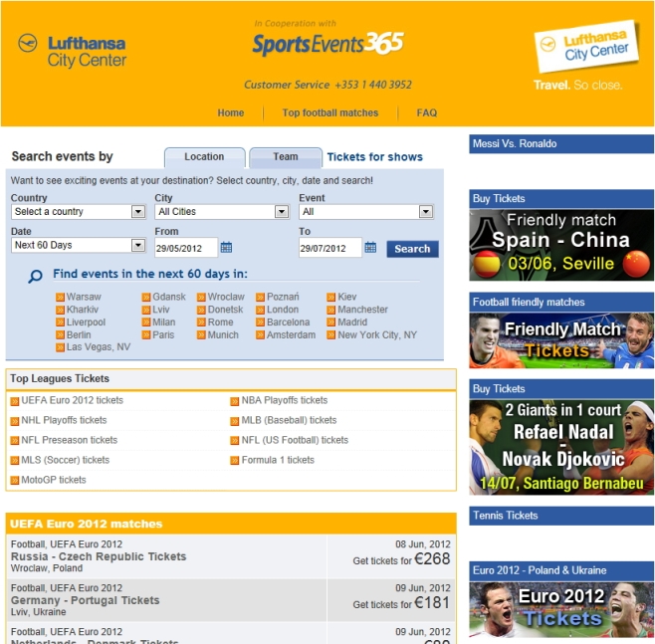Open Russia - Czech Republic Tickets
This screenshot has height=644, width=655.
[x=99, y=556]
